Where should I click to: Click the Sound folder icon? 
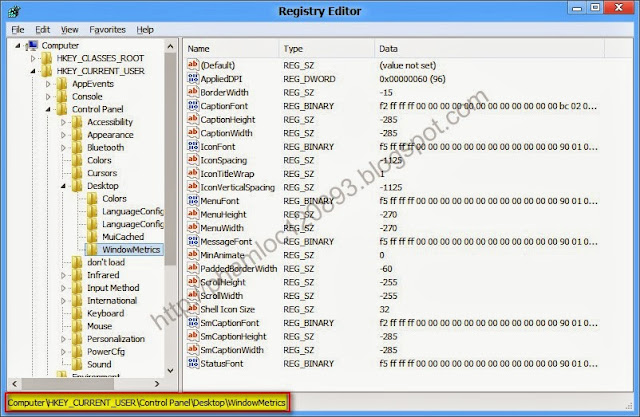(77, 364)
